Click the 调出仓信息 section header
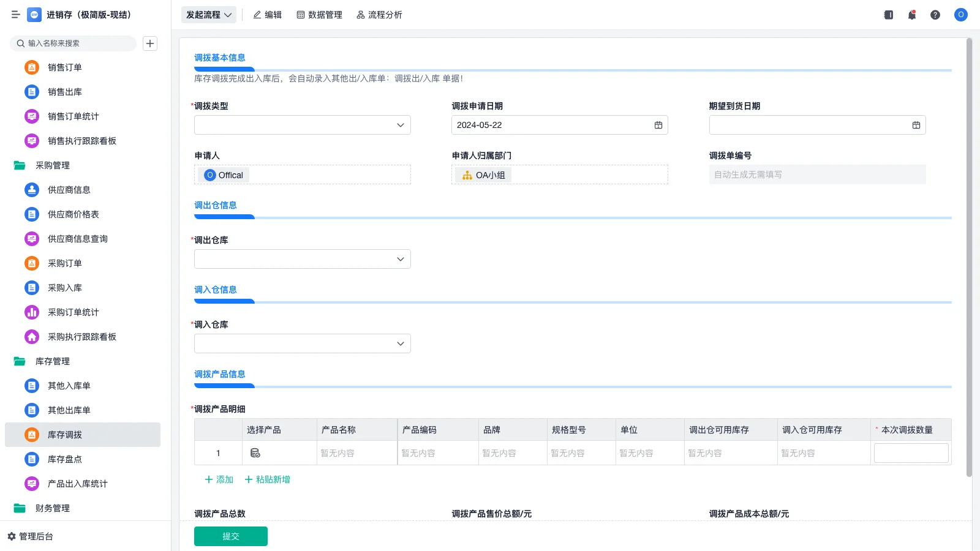This screenshot has height=551, width=980. click(216, 205)
